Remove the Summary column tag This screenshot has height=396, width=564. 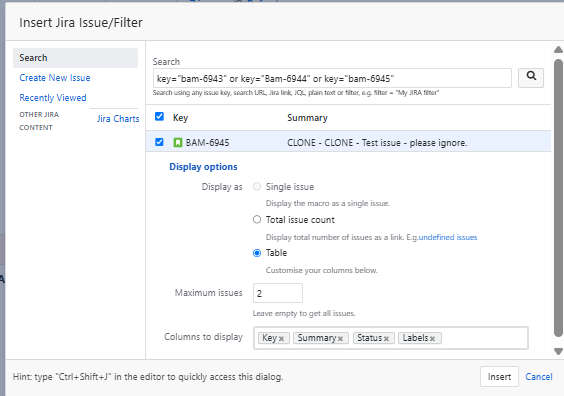pos(340,338)
